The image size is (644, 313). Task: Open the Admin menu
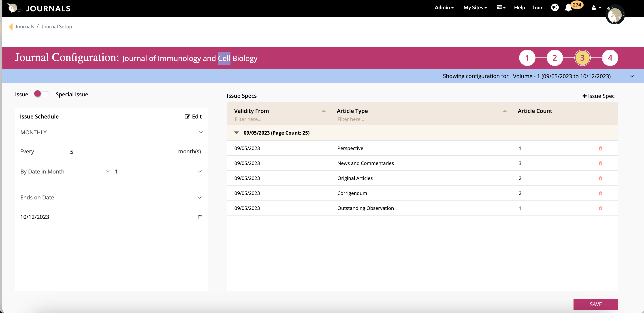(x=444, y=8)
